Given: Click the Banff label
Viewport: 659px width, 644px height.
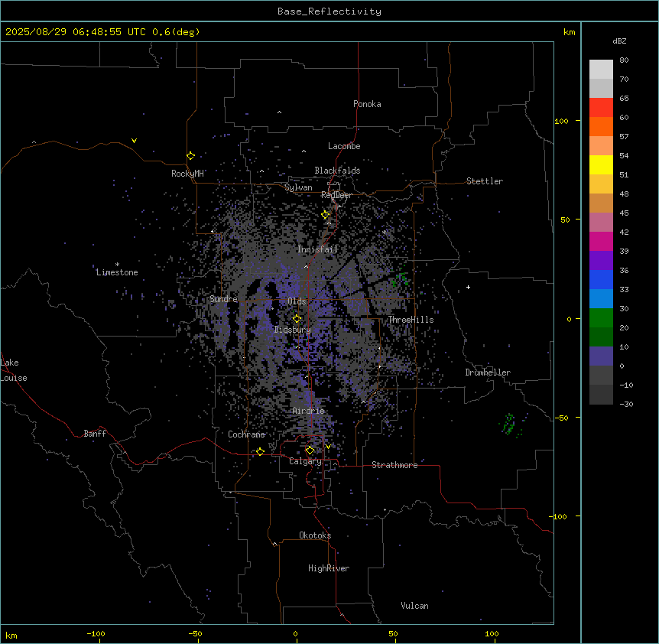Looking at the screenshot, I should 95,434.
